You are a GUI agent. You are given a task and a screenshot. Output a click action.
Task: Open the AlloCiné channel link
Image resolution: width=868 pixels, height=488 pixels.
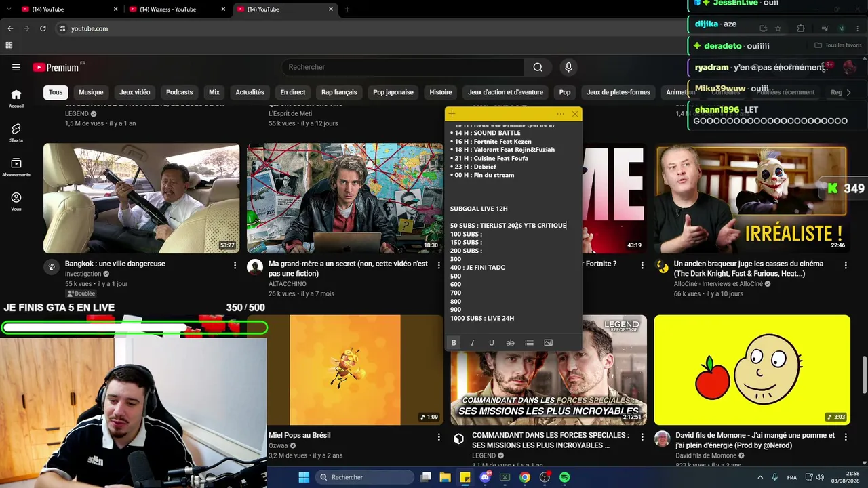(x=719, y=284)
